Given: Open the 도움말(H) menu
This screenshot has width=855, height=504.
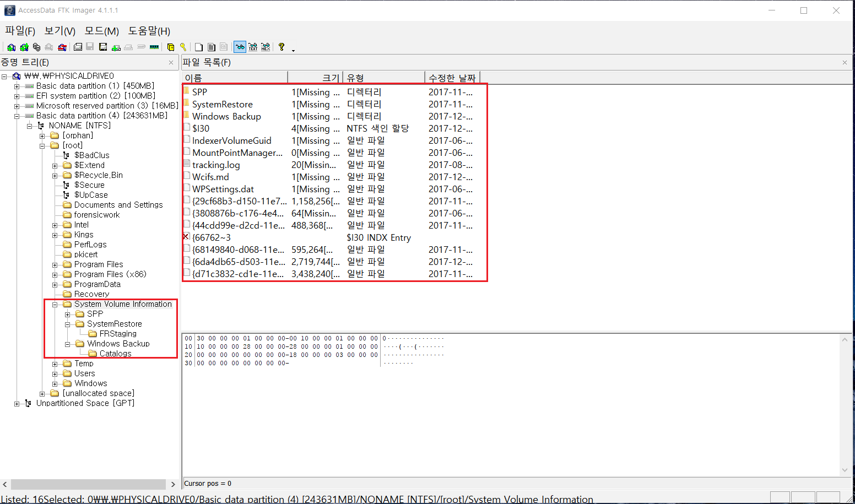Looking at the screenshot, I should [149, 31].
